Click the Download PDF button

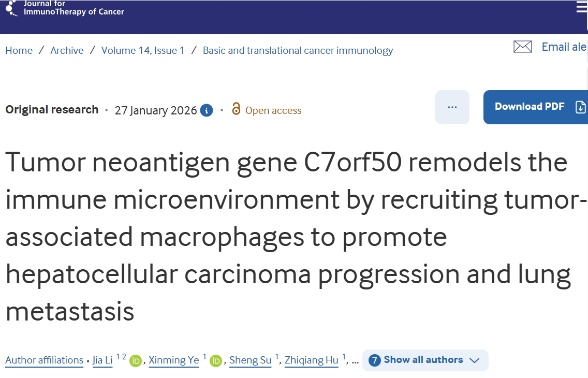pos(530,107)
